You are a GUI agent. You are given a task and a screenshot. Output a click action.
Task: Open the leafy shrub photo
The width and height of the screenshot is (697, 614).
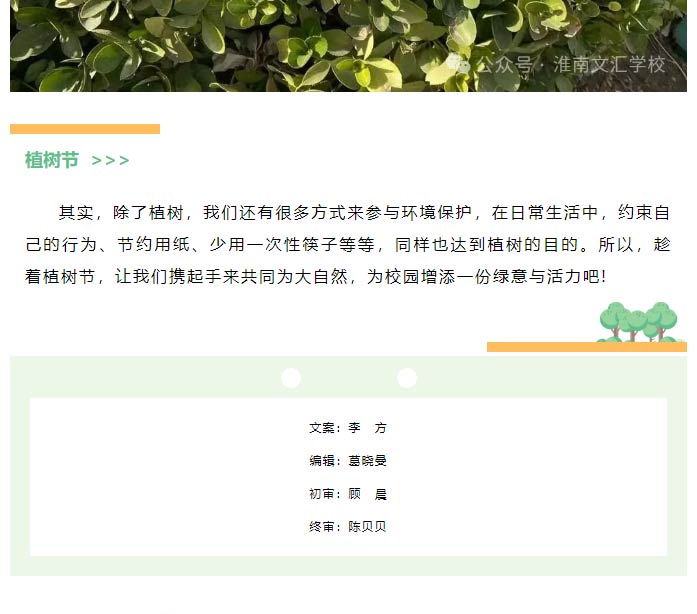[x=348, y=46]
